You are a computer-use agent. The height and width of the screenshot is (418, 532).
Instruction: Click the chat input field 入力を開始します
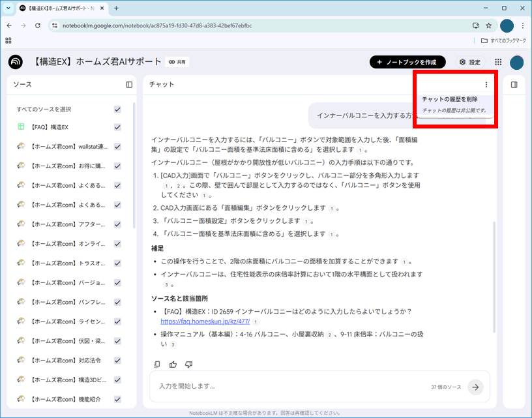[287, 387]
